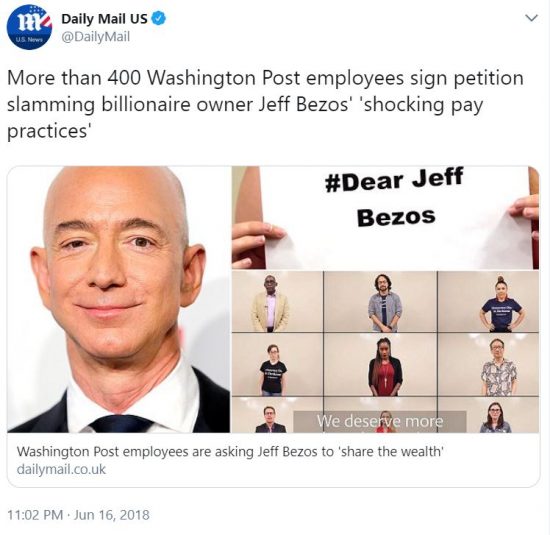Click the tweet headline text
The image size is (550, 535).
(265, 104)
